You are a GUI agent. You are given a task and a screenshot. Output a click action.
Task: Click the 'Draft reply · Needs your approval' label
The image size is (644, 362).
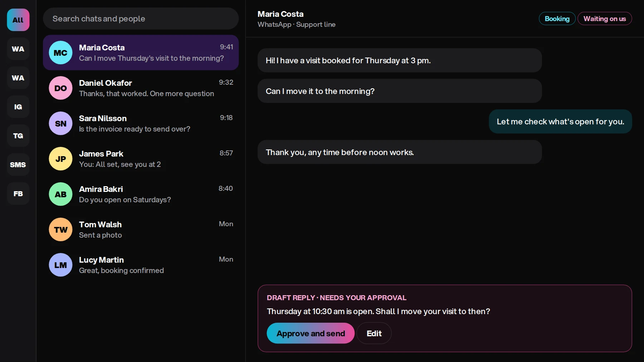pos(337,298)
